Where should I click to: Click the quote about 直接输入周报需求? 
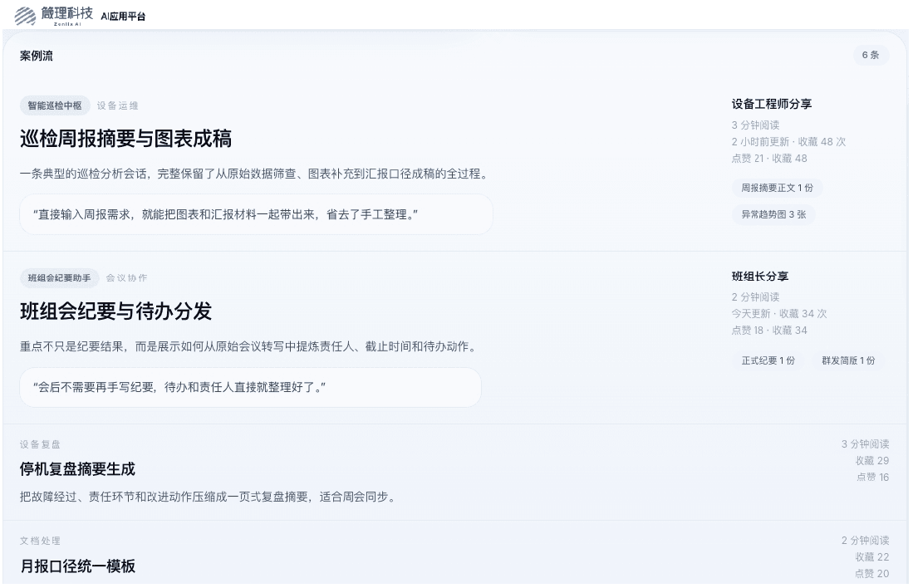256,214
